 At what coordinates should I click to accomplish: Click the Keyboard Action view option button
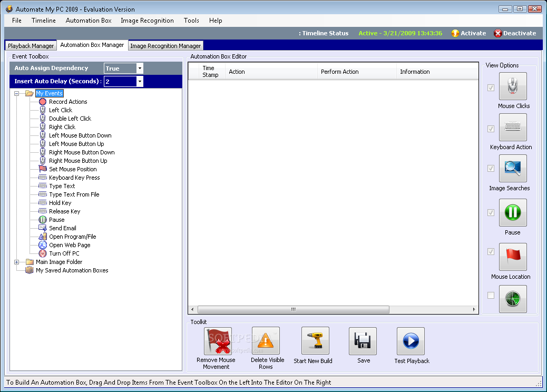[x=513, y=128]
